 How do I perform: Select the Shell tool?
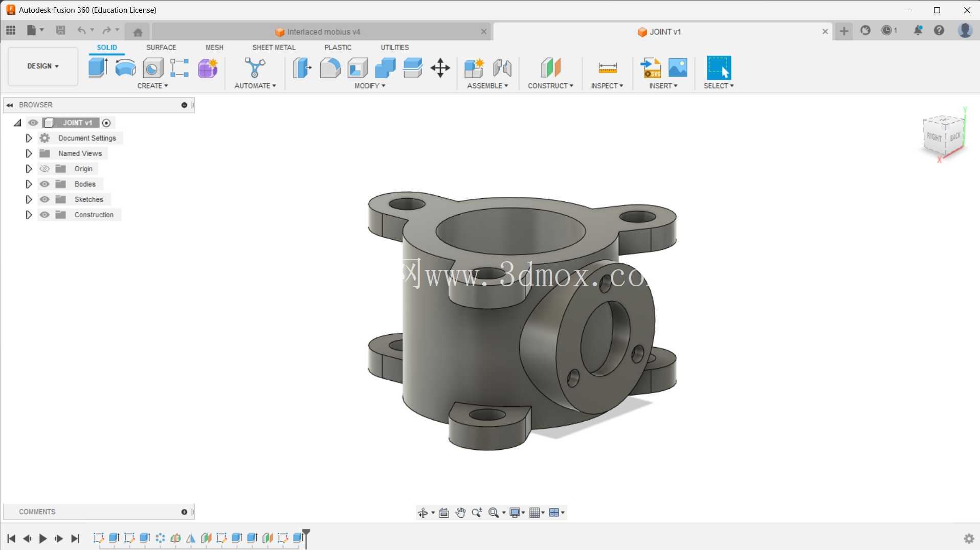coord(358,67)
